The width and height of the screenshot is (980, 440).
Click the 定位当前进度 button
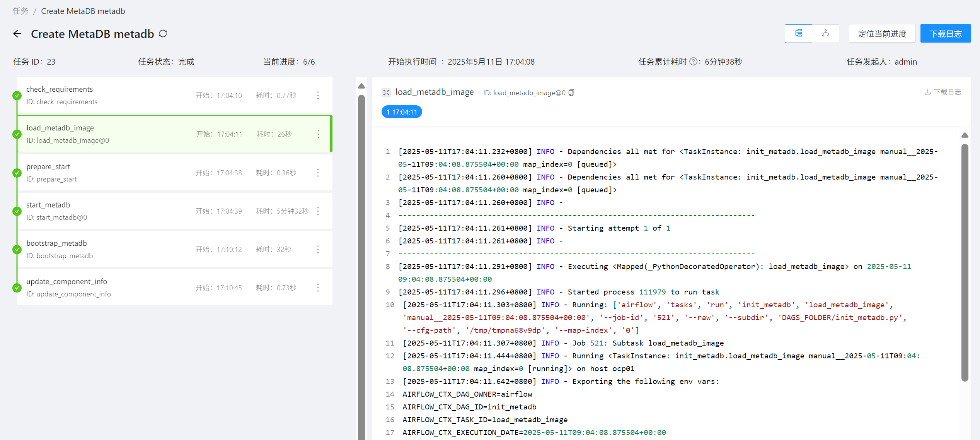pos(882,34)
